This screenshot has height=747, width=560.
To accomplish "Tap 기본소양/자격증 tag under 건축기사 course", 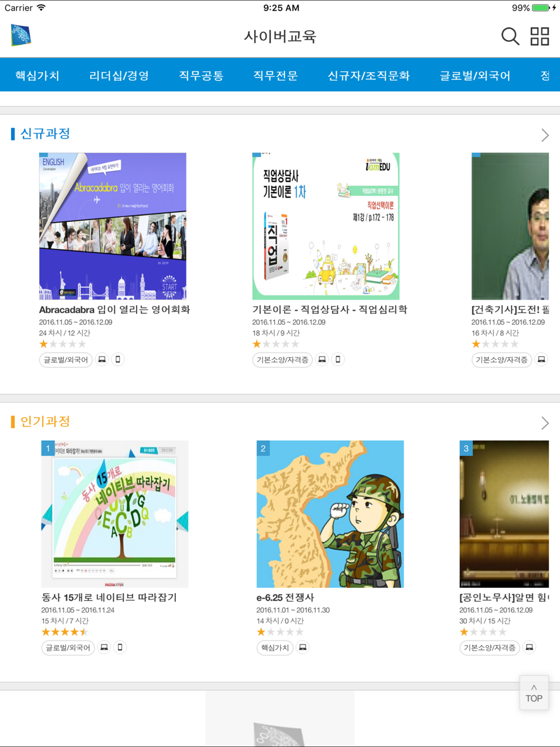I will (x=501, y=360).
